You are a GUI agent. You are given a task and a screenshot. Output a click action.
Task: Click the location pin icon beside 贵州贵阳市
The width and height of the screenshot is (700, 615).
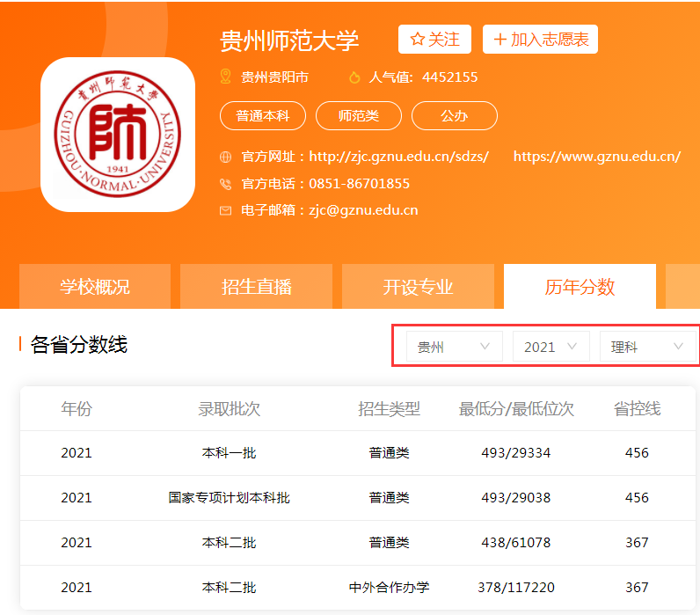(x=225, y=77)
